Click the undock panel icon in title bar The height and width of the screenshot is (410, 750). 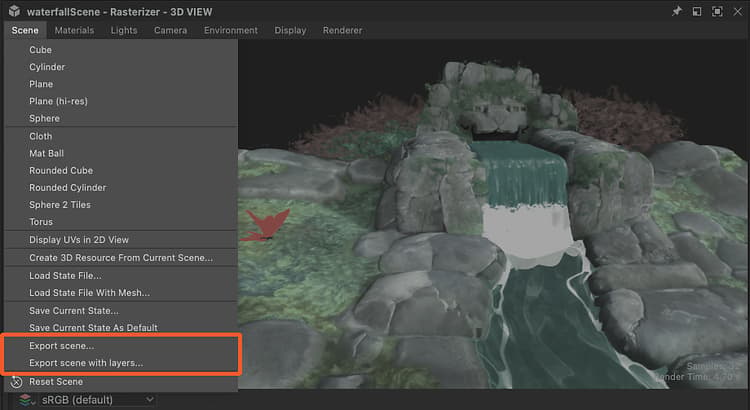coord(697,11)
